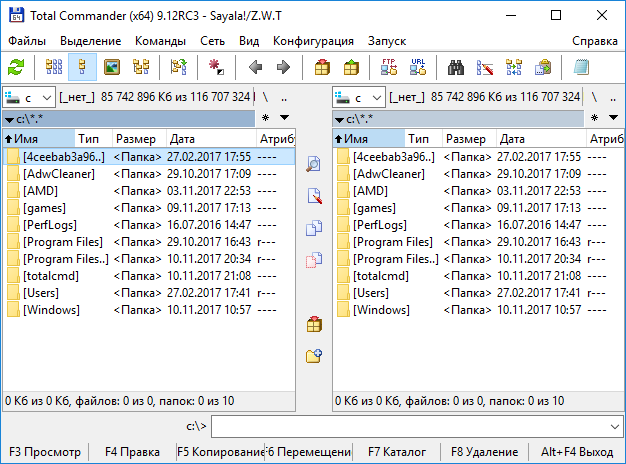Click the F4 Правка button
This screenshot has height=464, width=626.
pos(132,452)
